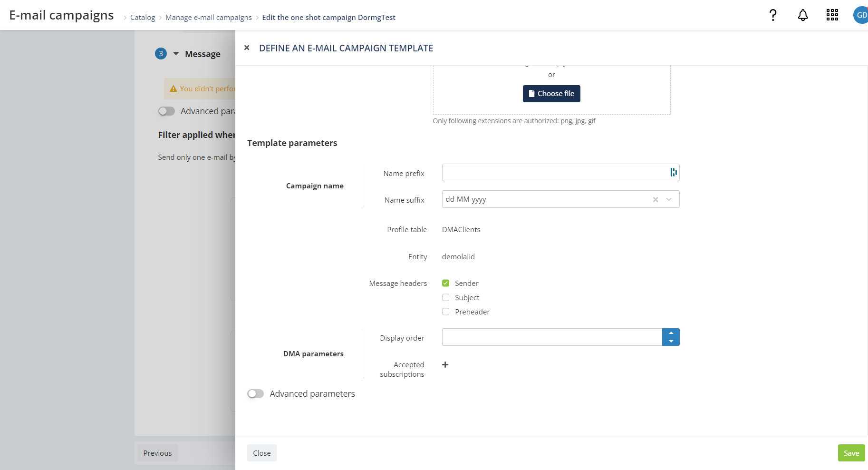The height and width of the screenshot is (470, 868).
Task: Open the Name suffix dropdown arrow
Action: point(669,199)
